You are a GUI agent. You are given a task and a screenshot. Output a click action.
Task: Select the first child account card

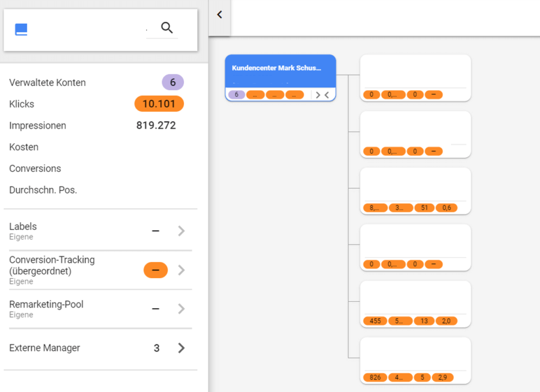[x=415, y=72]
